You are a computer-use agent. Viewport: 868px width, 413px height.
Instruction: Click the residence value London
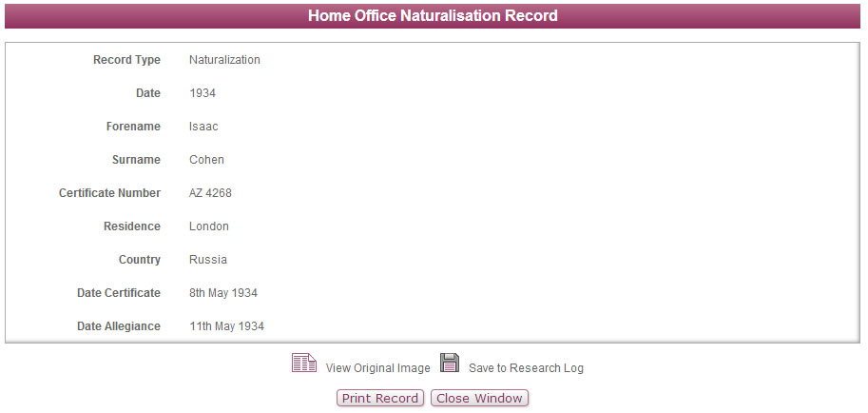[209, 226]
